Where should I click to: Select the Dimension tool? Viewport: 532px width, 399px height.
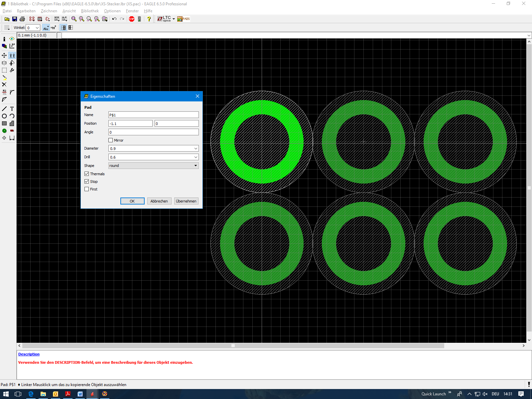[12, 138]
